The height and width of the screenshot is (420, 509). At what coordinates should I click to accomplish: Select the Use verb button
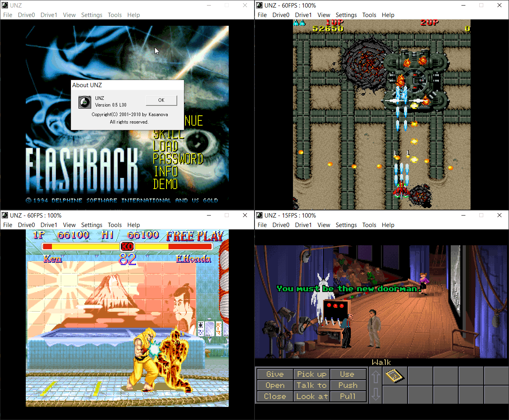pyautogui.click(x=347, y=374)
